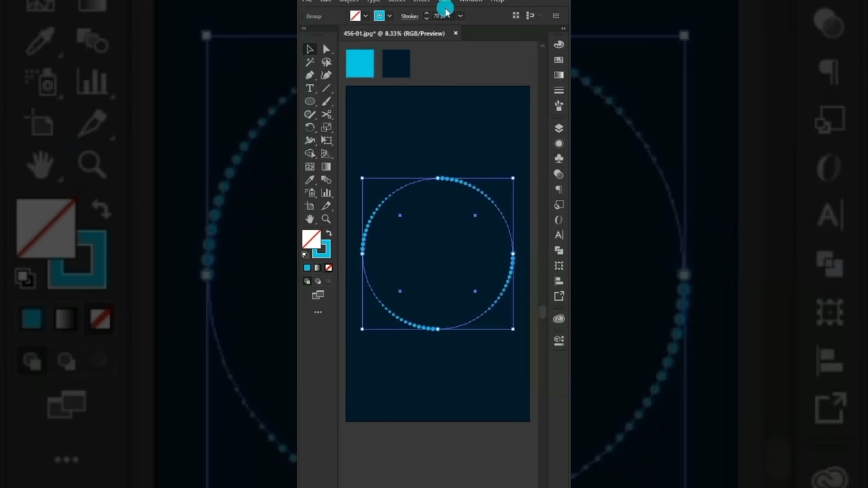This screenshot has height=488, width=868.
Task: Select the Artboard tool
Action: (x=310, y=206)
